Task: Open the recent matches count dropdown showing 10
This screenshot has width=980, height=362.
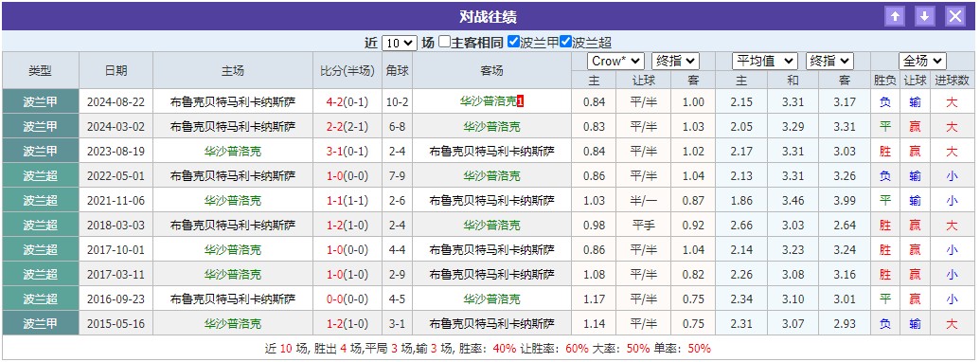Action: tap(399, 43)
